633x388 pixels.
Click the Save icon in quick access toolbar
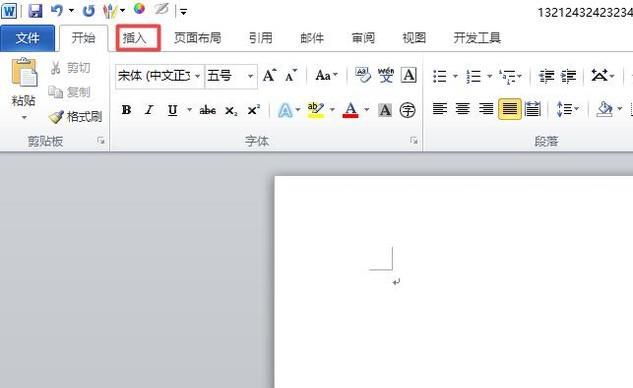pos(36,10)
